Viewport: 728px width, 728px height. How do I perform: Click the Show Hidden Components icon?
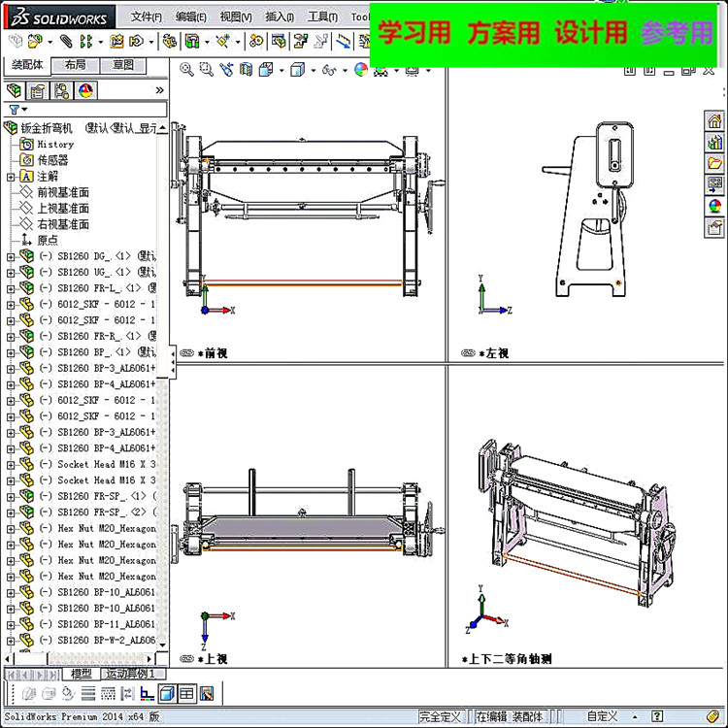pyautogui.click(x=170, y=42)
